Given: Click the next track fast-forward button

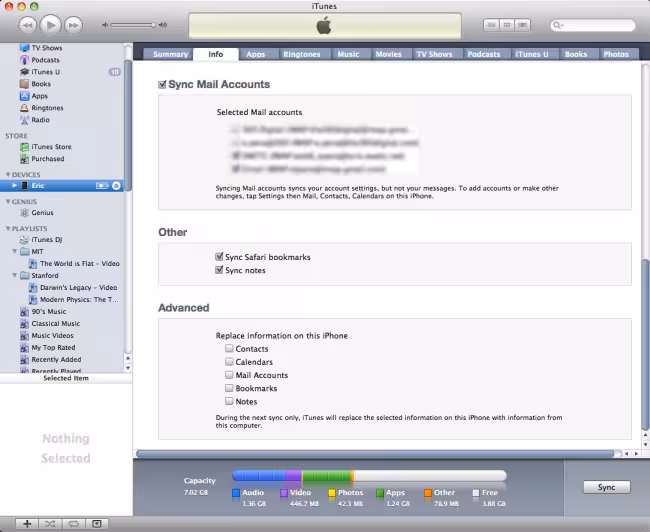Looking at the screenshot, I should click(73, 25).
